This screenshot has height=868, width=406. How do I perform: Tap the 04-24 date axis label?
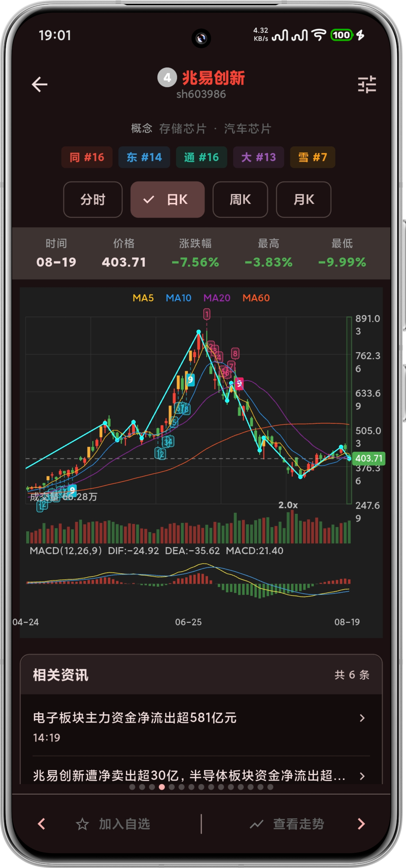pyautogui.click(x=26, y=622)
